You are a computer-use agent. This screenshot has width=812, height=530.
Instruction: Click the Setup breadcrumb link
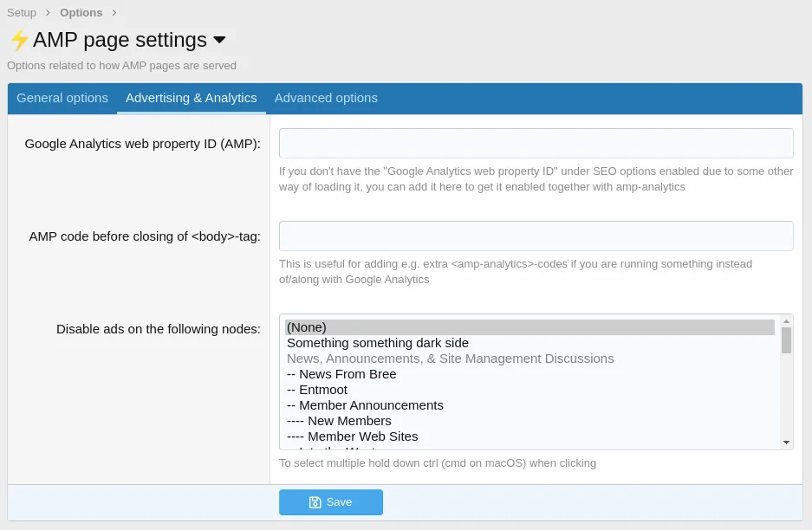[22, 13]
